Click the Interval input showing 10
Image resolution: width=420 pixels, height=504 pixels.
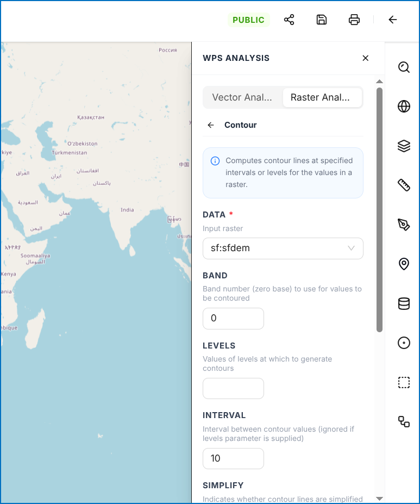click(233, 459)
